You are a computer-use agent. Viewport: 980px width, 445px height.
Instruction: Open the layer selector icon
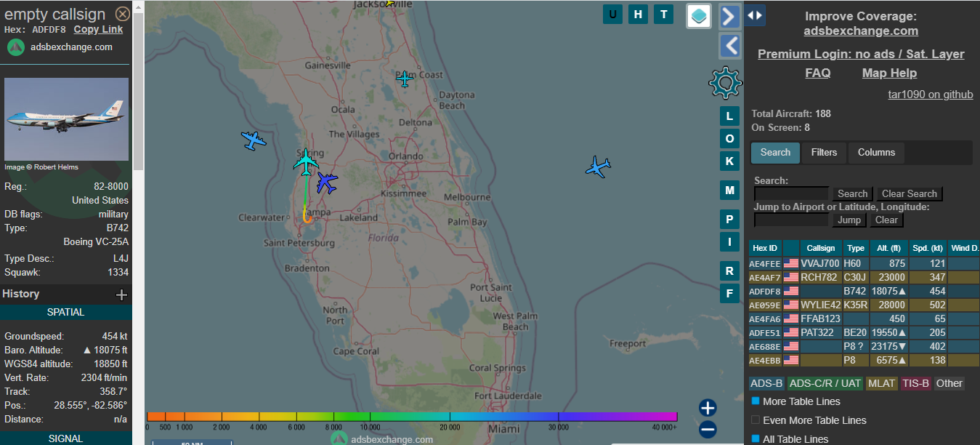(x=699, y=16)
